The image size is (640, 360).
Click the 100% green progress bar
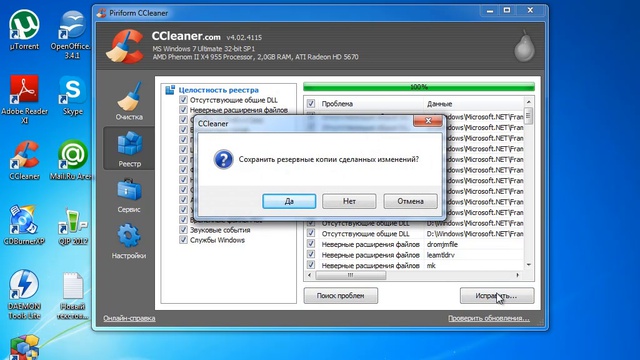(x=419, y=87)
